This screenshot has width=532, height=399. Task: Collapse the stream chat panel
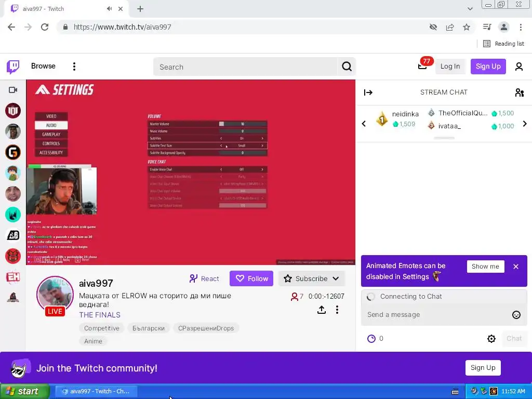pos(368,92)
